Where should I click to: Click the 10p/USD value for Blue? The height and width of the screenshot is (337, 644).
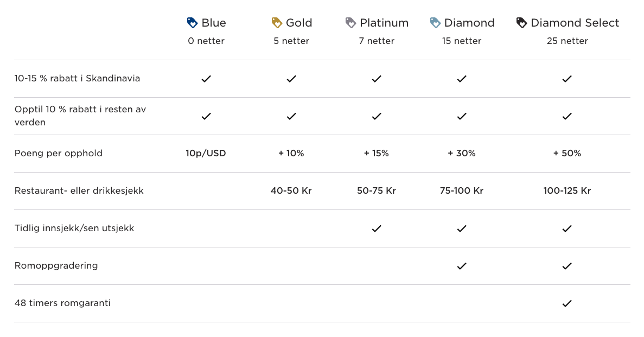[206, 153]
